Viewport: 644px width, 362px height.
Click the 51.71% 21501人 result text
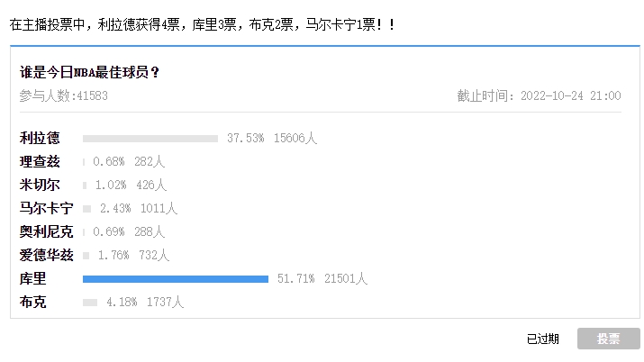pos(322,278)
